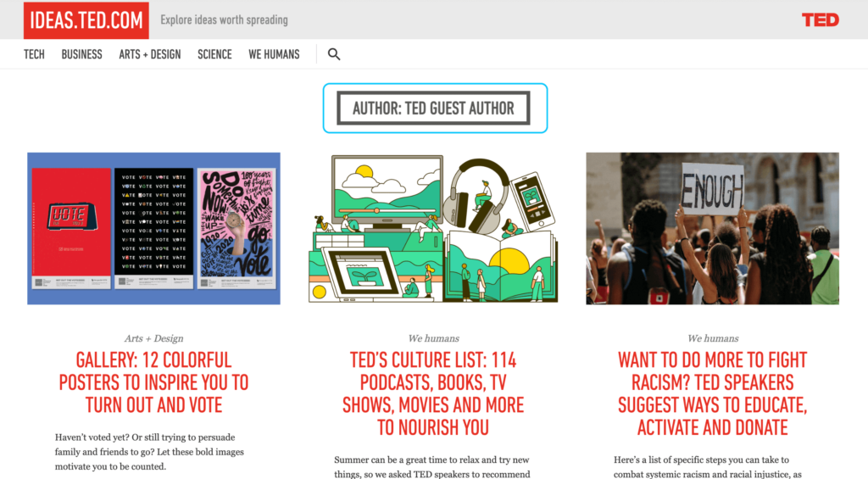Open the Tech navigation section

(34, 54)
